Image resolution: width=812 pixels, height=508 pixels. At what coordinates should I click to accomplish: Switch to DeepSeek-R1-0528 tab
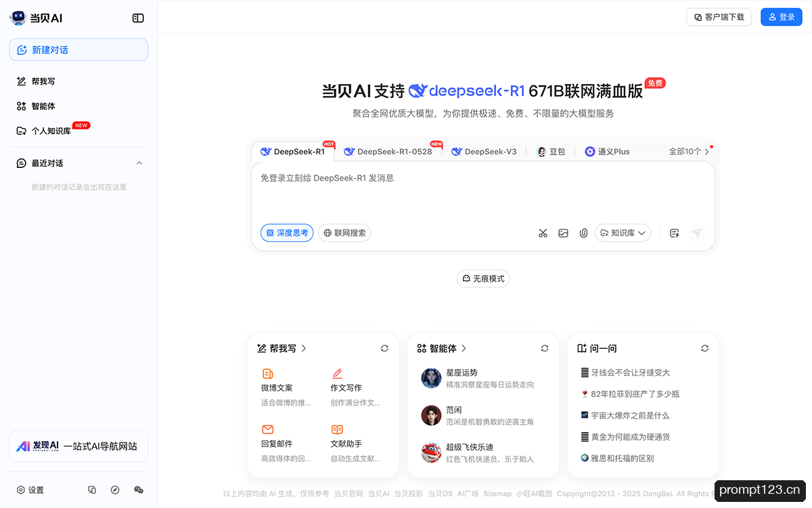coord(388,152)
